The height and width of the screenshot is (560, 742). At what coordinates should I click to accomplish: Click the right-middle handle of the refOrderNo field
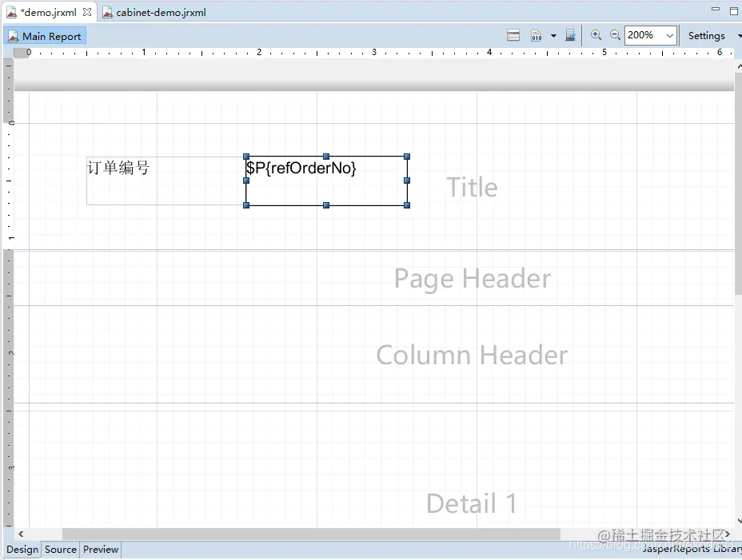pos(407,181)
